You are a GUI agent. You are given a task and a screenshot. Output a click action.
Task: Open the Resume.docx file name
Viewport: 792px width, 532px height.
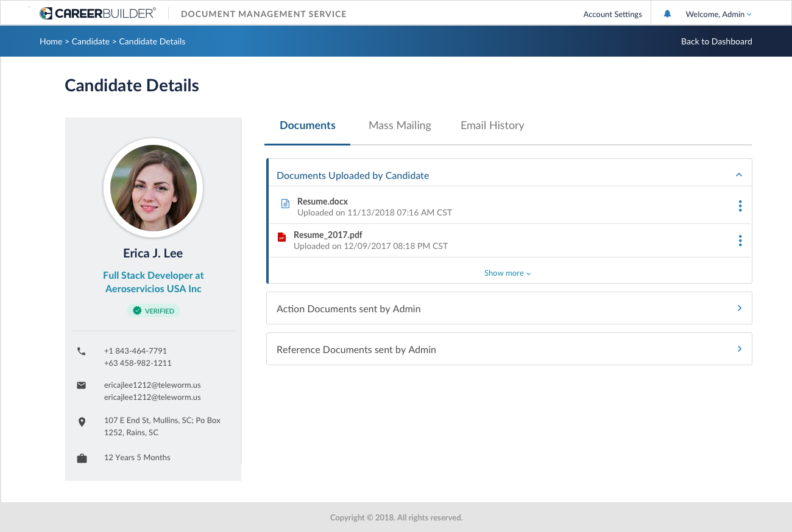[322, 201]
